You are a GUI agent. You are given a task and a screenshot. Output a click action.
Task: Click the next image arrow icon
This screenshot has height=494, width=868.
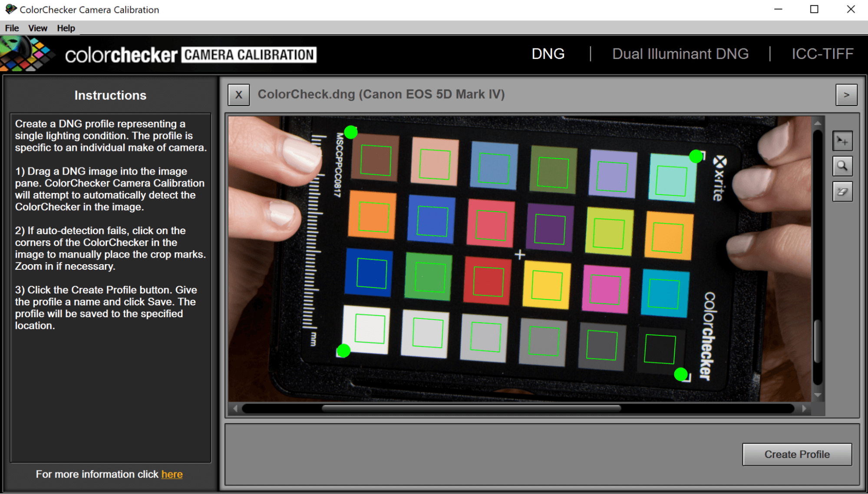(846, 95)
